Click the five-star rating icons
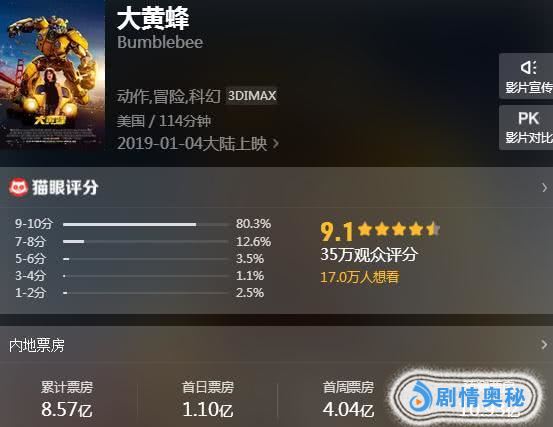Viewport: 553px width, 427px height. [x=399, y=229]
